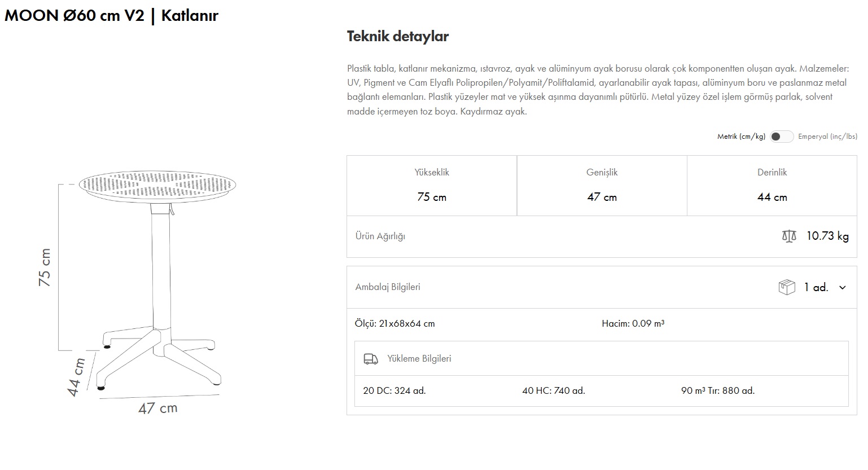The width and height of the screenshot is (868, 470).
Task: Click the 90 m³ Tır: 880 ad. entry
Action: pos(717,391)
